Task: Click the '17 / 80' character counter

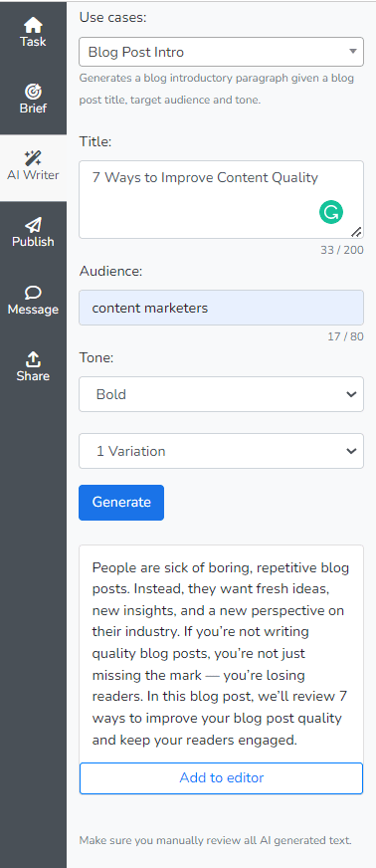Action: click(x=345, y=336)
